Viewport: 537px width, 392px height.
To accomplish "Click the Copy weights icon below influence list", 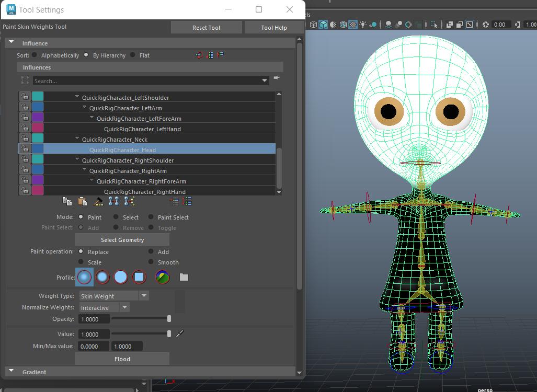I will tap(67, 201).
